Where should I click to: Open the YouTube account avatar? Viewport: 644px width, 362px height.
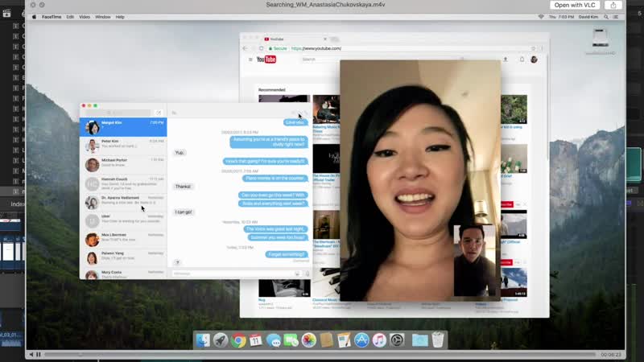pyautogui.click(x=534, y=60)
